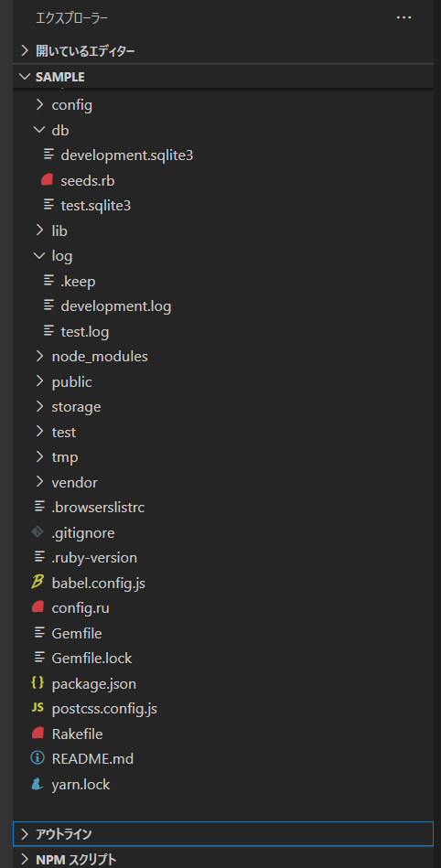
Task: Expand the NPM スクリプト section
Action: (222, 859)
